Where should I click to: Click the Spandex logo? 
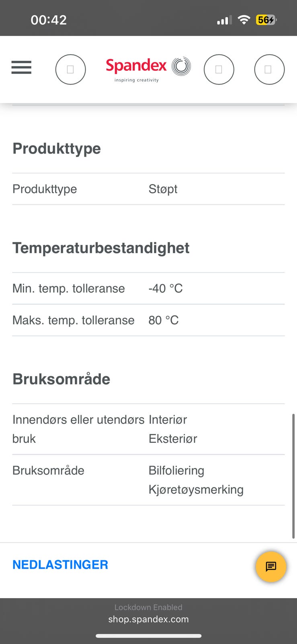click(148, 68)
